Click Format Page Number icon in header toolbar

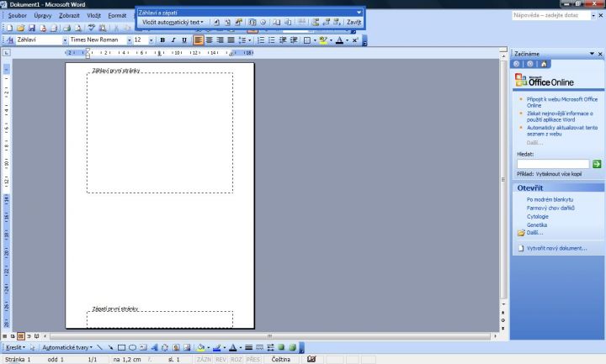tap(239, 23)
